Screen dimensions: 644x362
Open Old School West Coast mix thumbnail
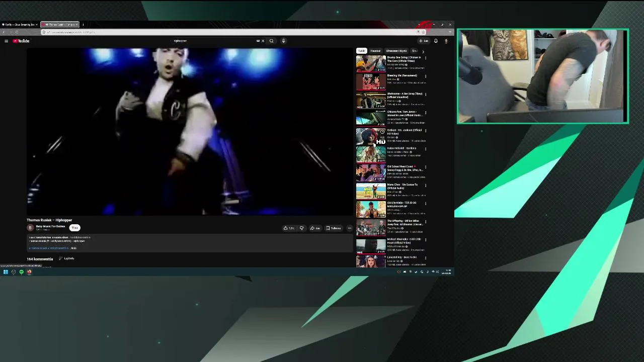pos(371,172)
